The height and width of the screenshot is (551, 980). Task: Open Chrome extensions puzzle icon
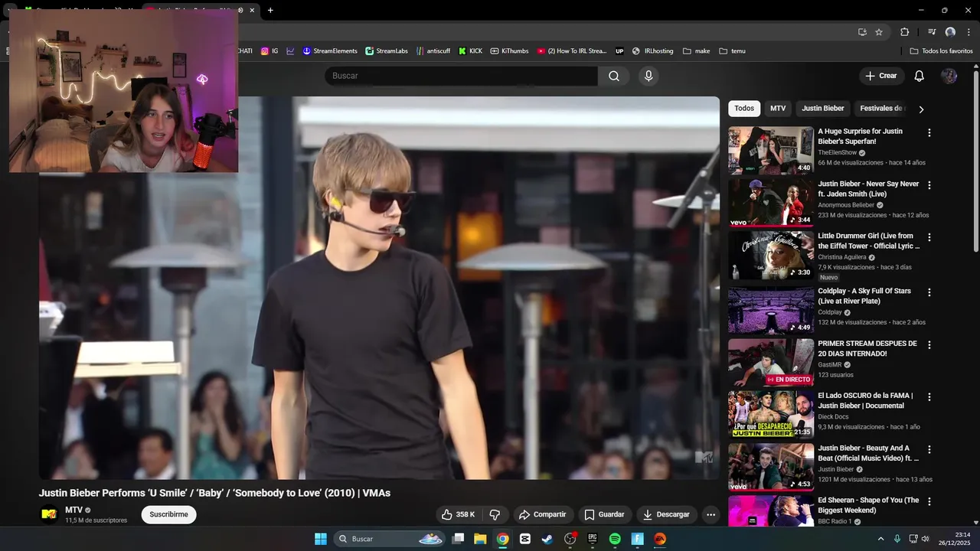pos(904,32)
